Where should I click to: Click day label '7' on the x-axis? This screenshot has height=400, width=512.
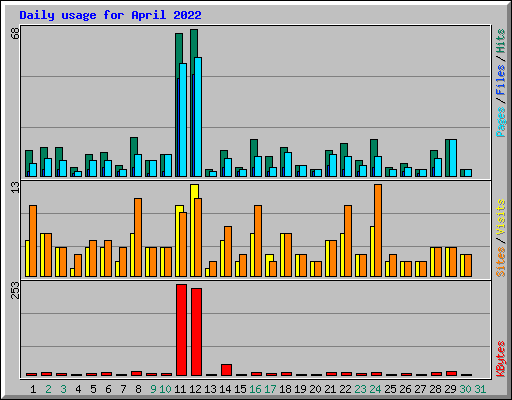[x=123, y=389]
